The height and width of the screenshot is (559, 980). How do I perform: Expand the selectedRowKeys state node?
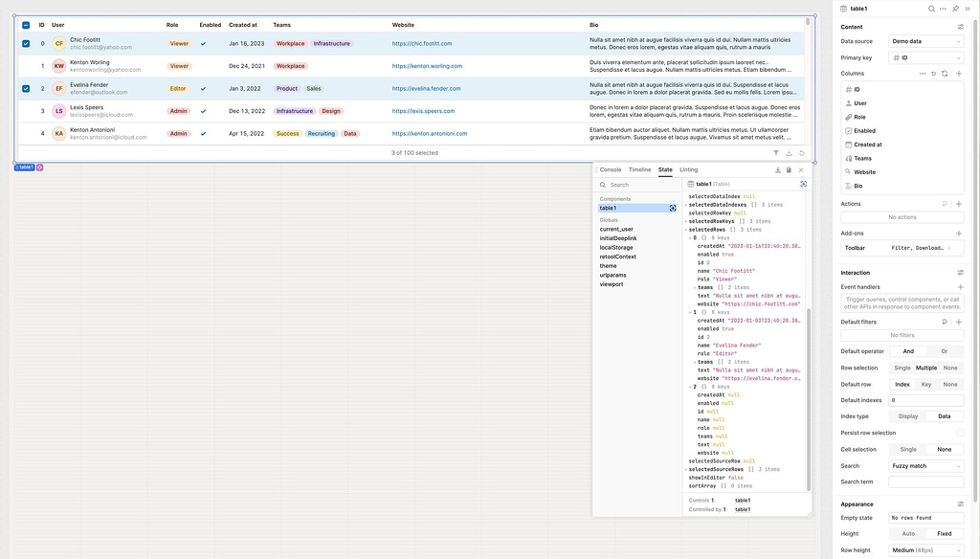coord(685,221)
